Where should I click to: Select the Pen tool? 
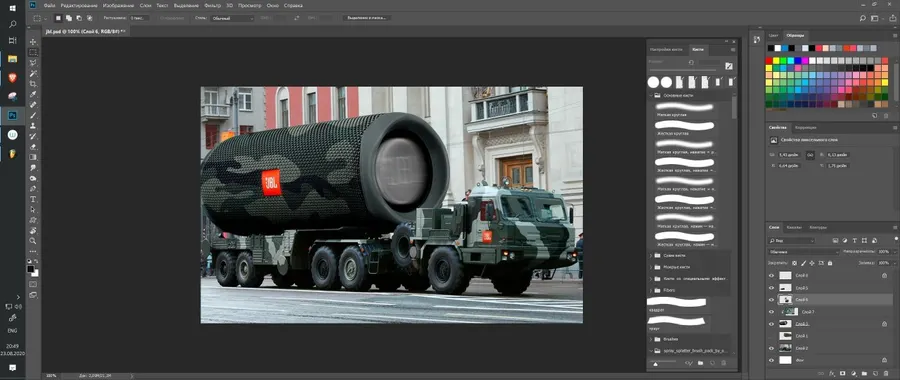click(x=33, y=188)
